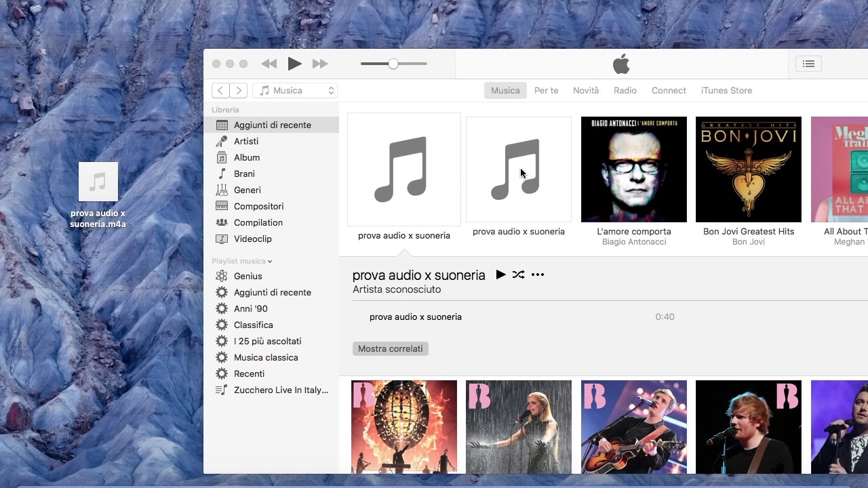The image size is (868, 488).
Task: Click the volume slider knob
Action: [x=393, y=64]
